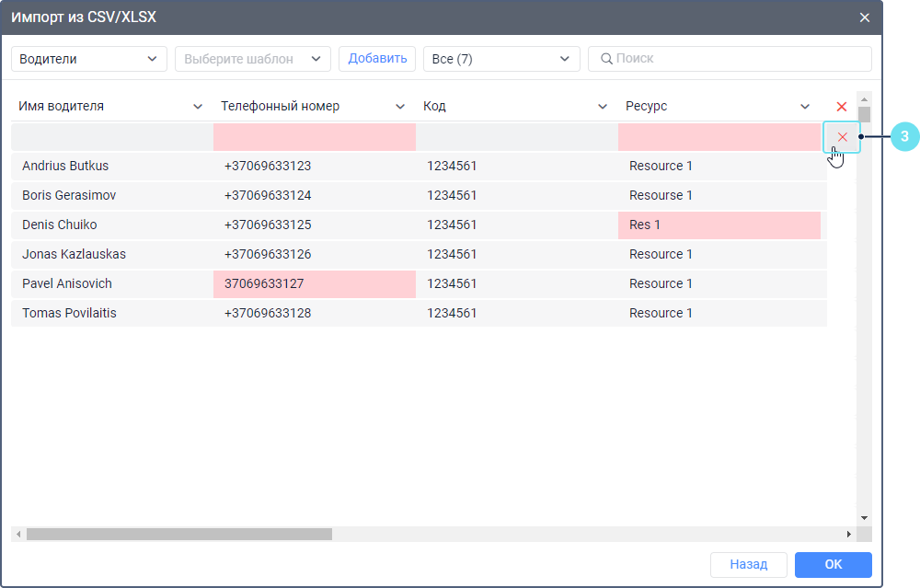Click the down arrow of vertical scrollbar
Screen dimensions: 920x588
(864, 518)
